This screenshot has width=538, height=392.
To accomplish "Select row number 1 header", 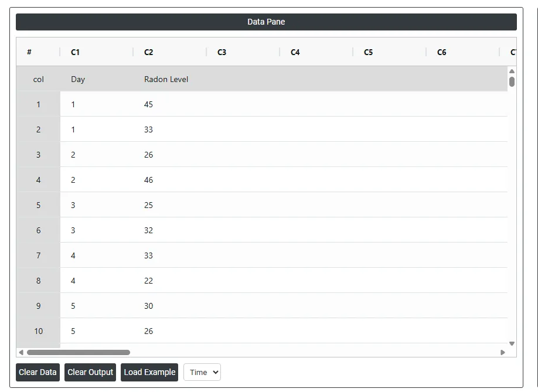I will click(x=38, y=104).
